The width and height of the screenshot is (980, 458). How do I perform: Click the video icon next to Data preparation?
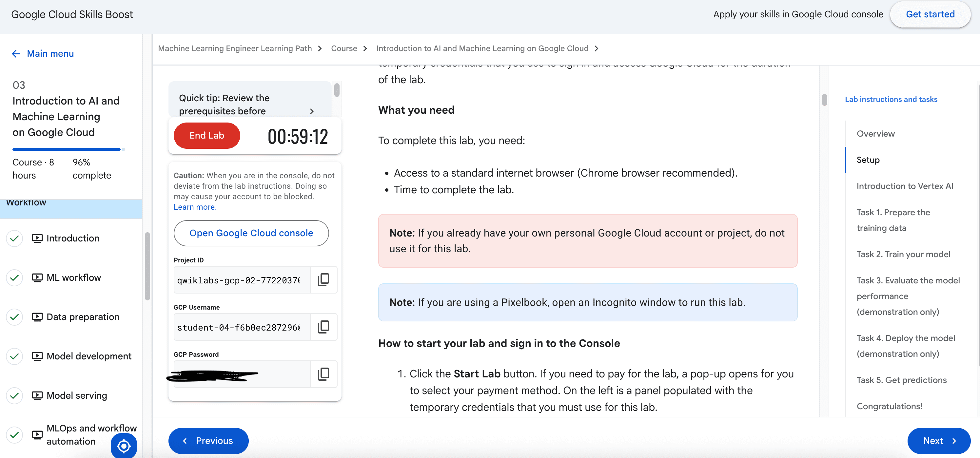[37, 317]
